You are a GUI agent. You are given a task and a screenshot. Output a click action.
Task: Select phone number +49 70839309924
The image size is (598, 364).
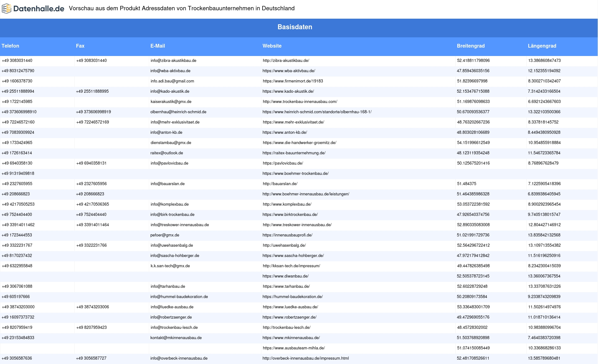tap(18, 133)
